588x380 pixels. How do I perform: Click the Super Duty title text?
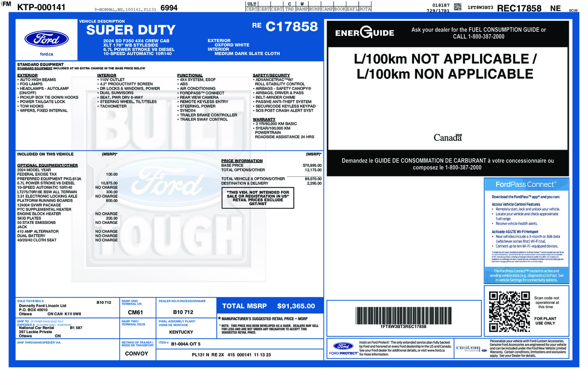(x=131, y=30)
